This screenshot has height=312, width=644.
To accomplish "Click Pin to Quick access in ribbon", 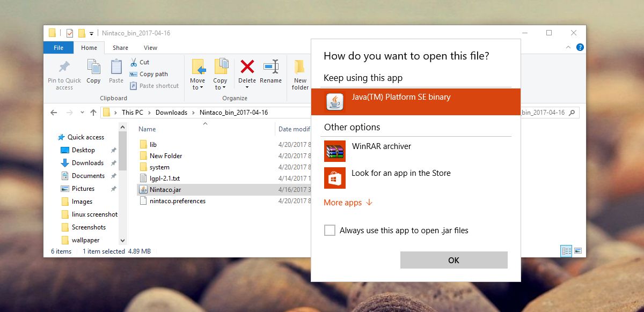I will point(64,75).
